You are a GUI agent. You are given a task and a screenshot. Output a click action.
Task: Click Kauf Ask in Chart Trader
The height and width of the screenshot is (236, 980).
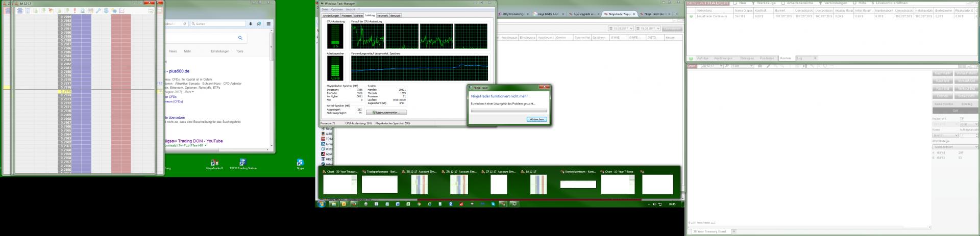click(x=942, y=81)
